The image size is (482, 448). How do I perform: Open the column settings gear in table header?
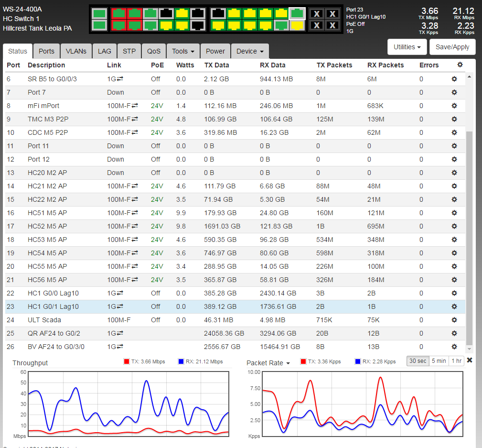click(x=460, y=65)
